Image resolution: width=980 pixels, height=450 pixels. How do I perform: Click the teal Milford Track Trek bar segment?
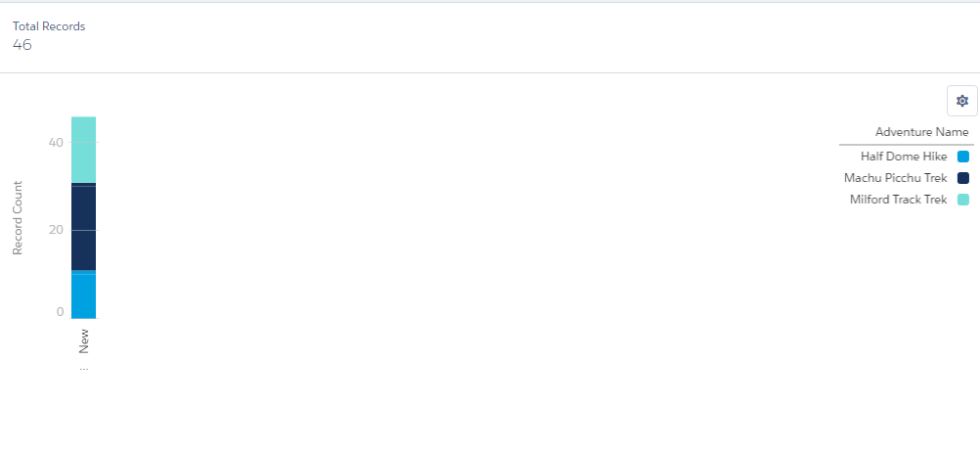pos(83,149)
